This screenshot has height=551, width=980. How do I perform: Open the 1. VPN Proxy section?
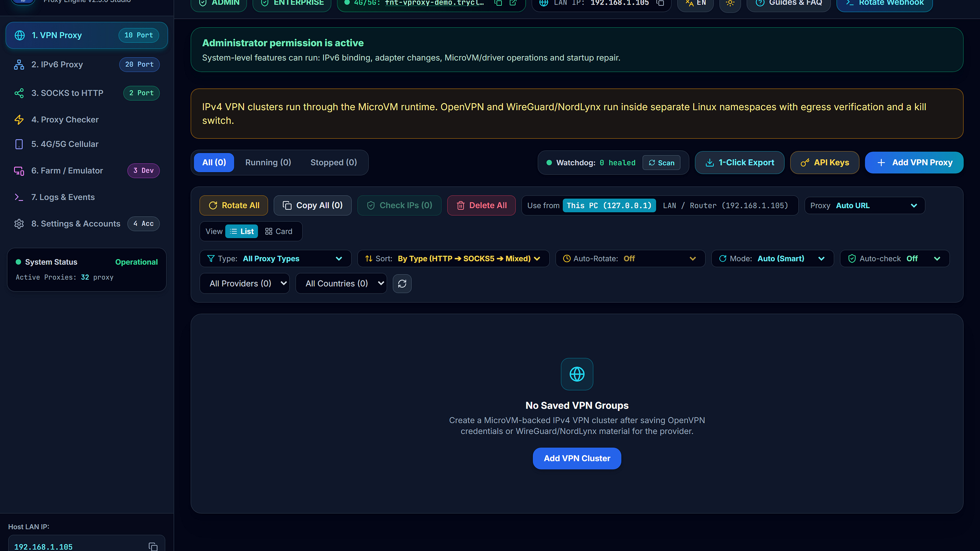click(87, 35)
